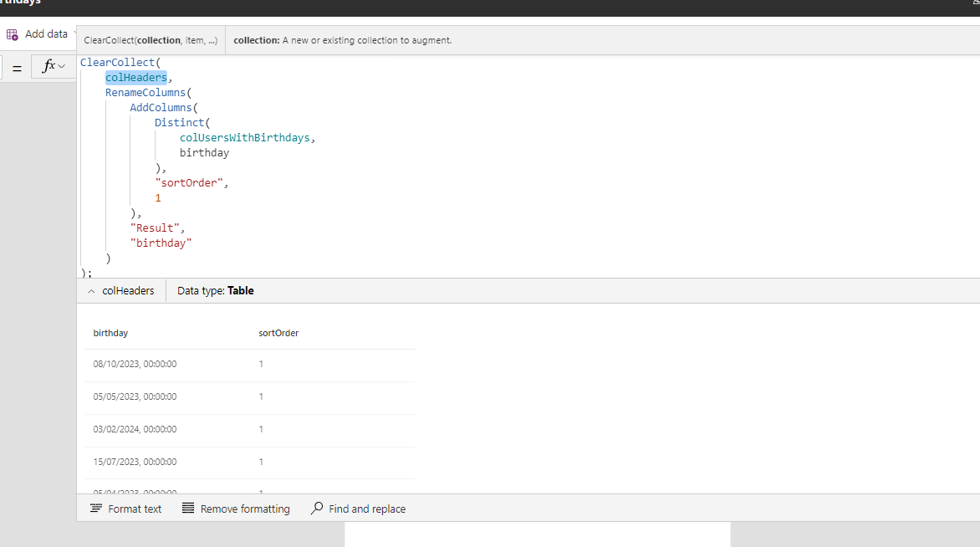Viewport: 980px width, 547px height.
Task: Click the birthday column header
Action: 110,333
